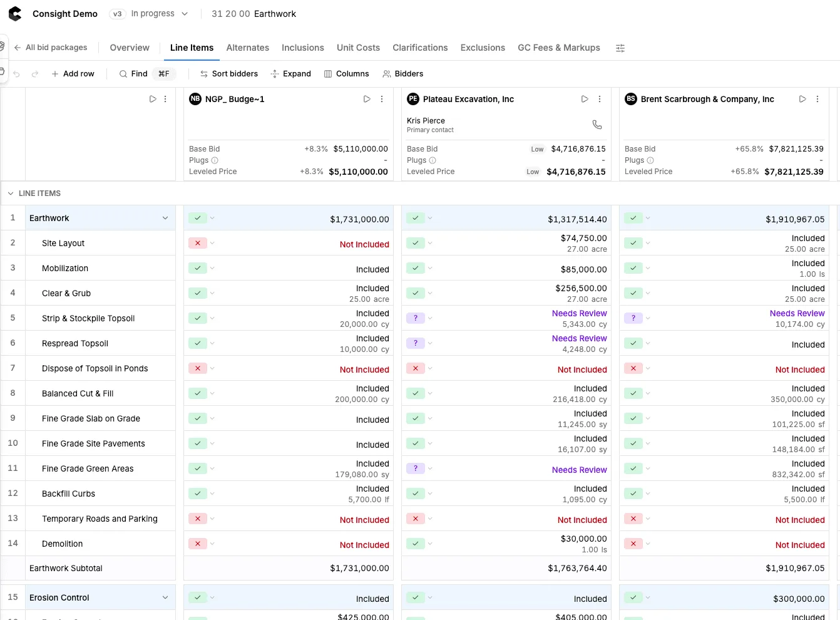
Task: Collapse the LINE ITEMS section
Action: pyautogui.click(x=11, y=194)
